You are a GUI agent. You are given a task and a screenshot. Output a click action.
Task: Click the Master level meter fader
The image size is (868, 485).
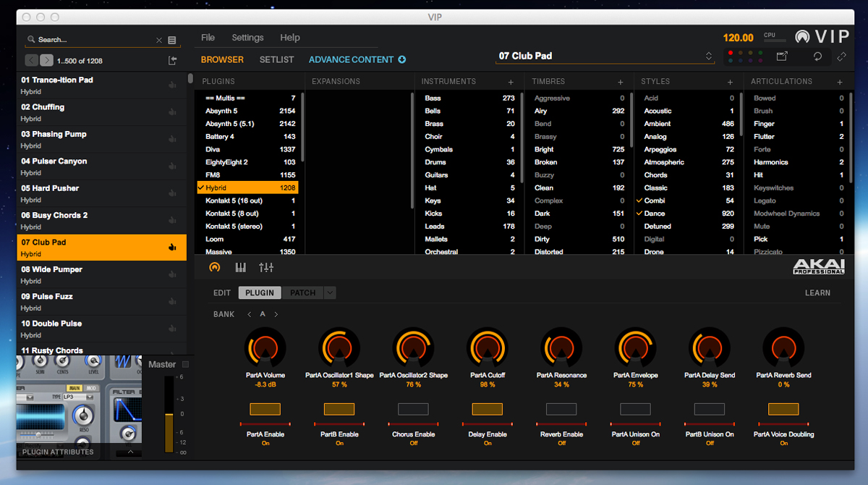pyautogui.click(x=169, y=414)
